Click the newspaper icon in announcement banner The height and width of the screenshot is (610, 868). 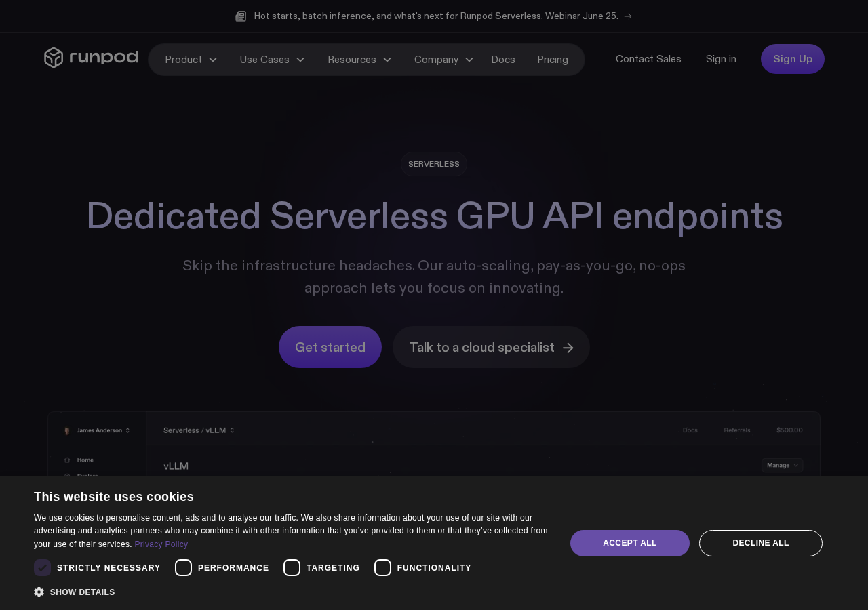(241, 16)
